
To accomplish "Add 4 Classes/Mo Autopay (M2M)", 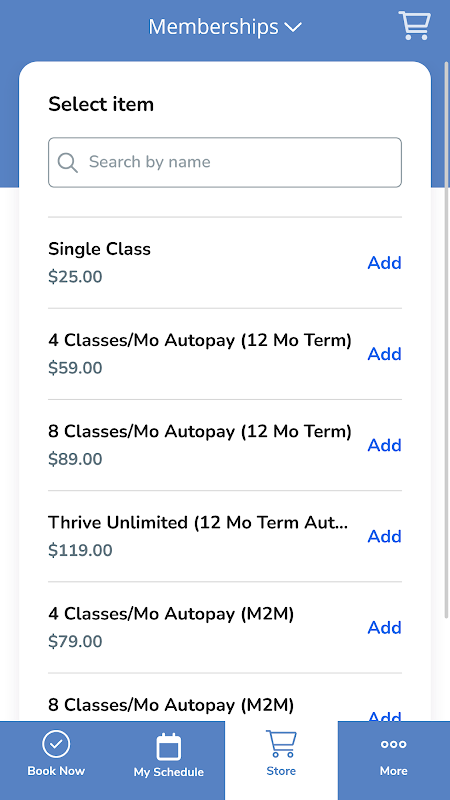I will click(385, 627).
